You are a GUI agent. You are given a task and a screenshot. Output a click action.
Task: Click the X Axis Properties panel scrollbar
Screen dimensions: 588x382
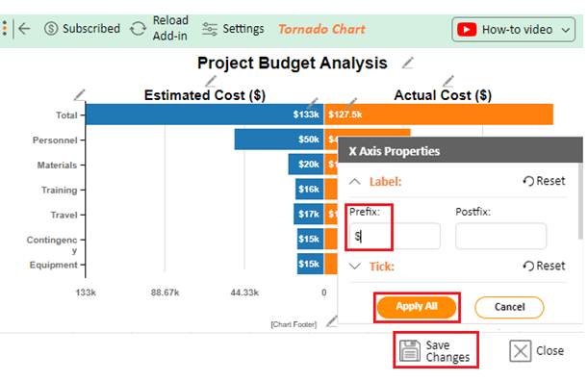[x=580, y=200]
